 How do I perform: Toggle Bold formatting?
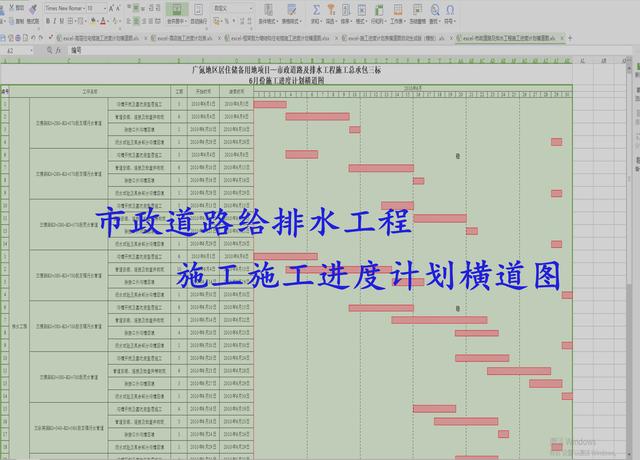point(48,21)
